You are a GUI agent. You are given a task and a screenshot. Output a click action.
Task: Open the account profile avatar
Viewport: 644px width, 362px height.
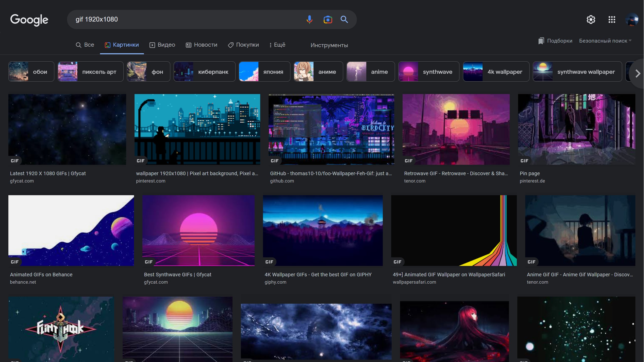pyautogui.click(x=632, y=20)
